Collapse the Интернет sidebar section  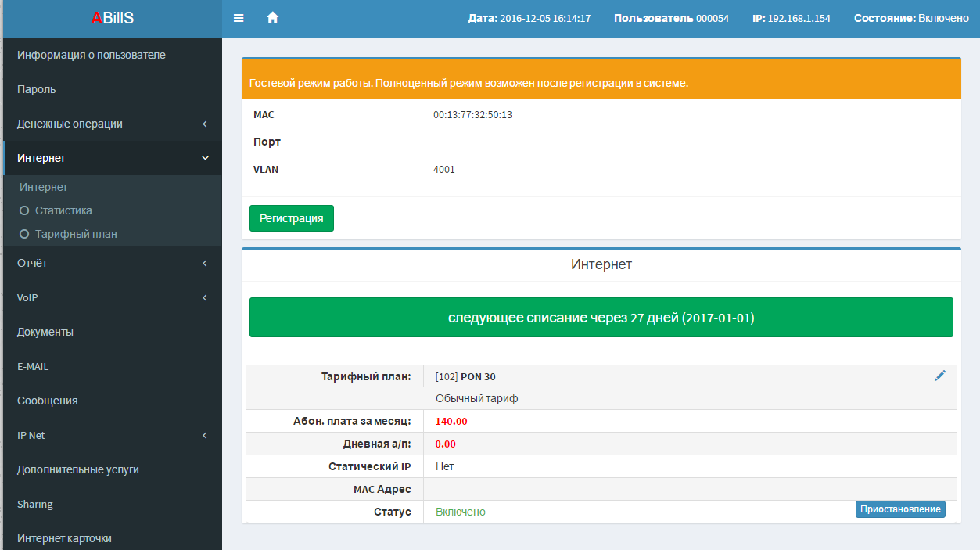tap(112, 158)
